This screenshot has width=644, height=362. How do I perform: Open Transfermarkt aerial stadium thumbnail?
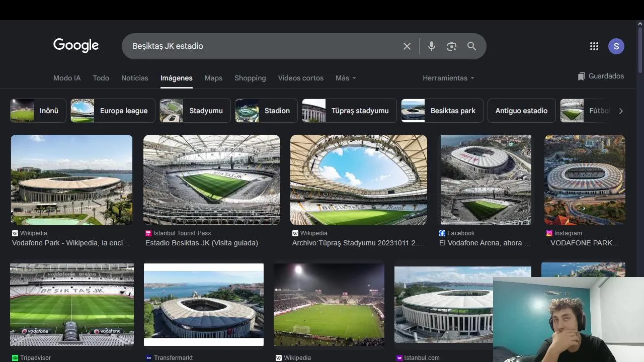pyautogui.click(x=204, y=305)
